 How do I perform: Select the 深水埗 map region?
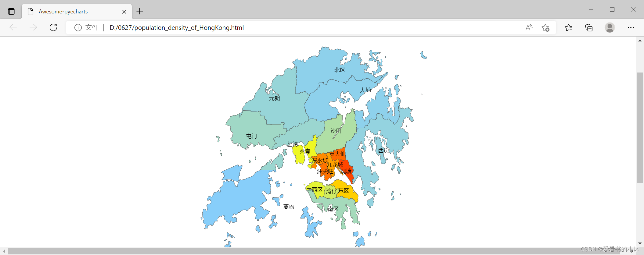tap(320, 160)
